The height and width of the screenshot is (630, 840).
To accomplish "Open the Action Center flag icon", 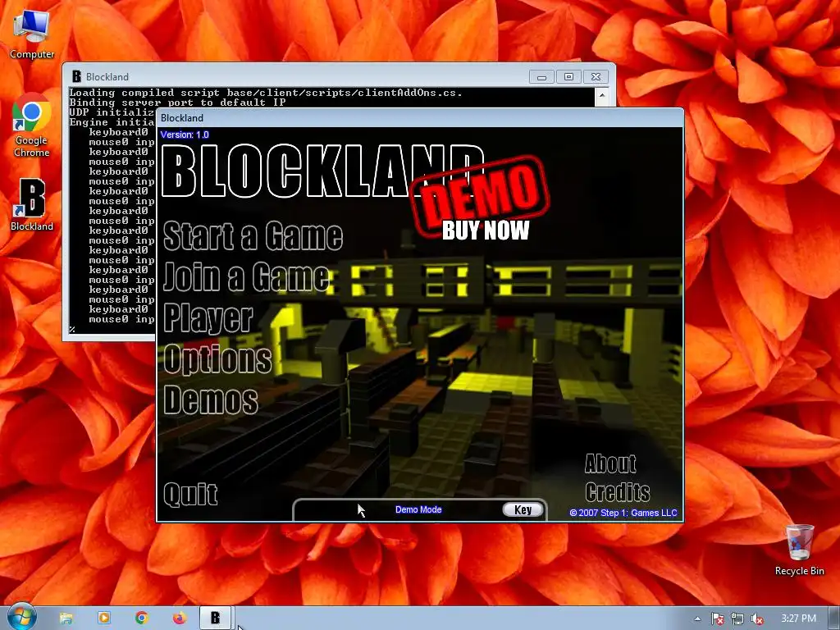I will coord(717,619).
